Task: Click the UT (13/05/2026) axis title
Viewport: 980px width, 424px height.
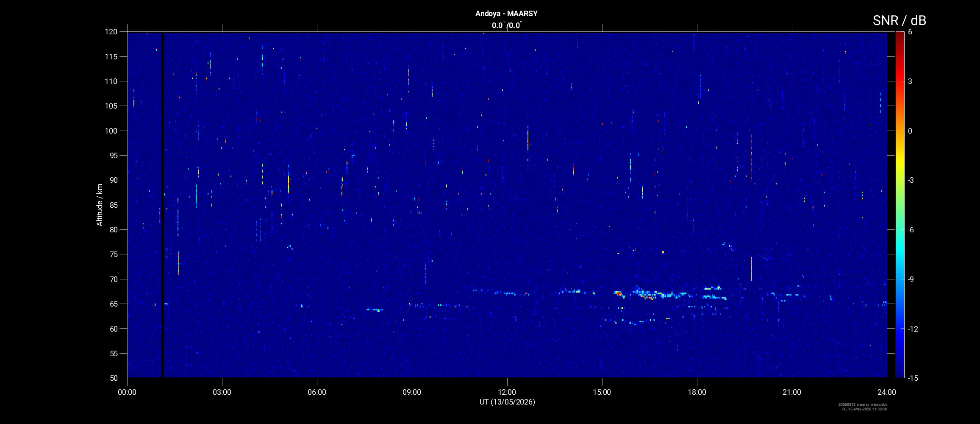Action: coord(507,402)
